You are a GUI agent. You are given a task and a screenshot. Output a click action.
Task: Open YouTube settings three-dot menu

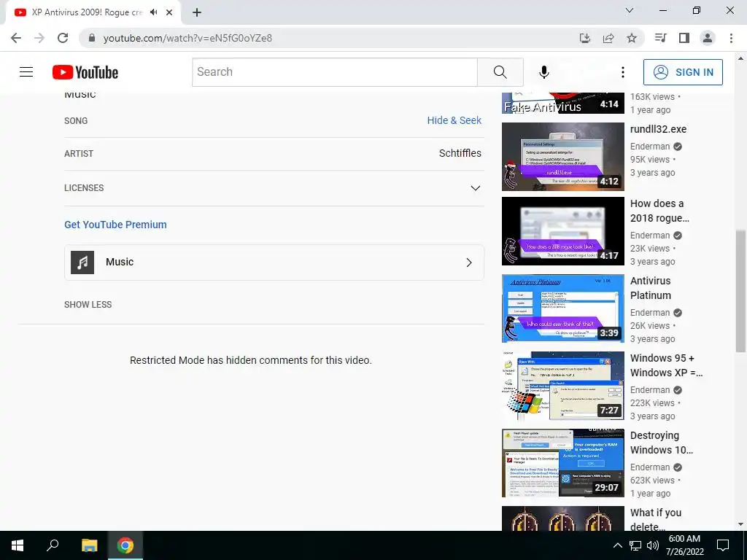[623, 72]
